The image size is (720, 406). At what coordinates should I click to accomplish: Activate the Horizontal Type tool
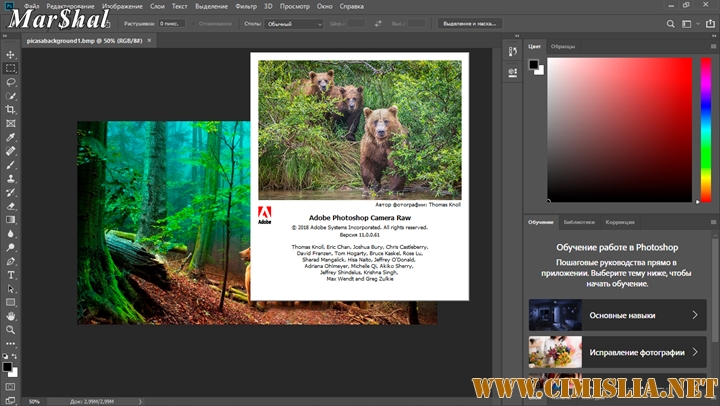11,274
